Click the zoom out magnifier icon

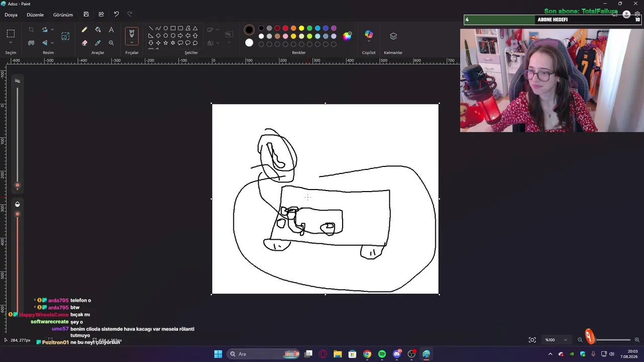point(580,340)
